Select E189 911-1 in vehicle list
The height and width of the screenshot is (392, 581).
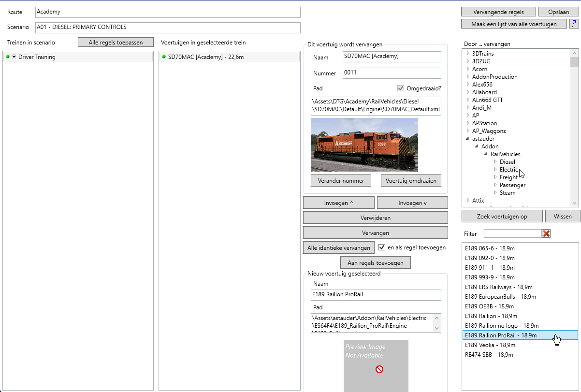[520, 268]
